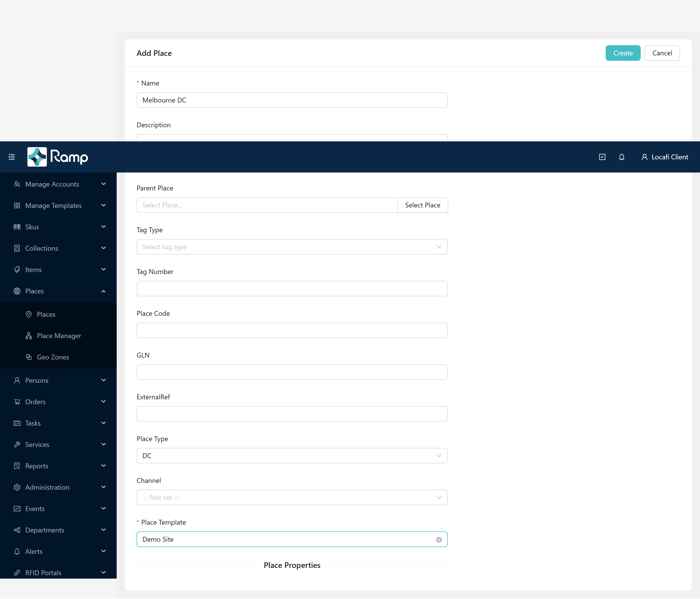Click the Place Manager hierarchy icon

point(29,336)
